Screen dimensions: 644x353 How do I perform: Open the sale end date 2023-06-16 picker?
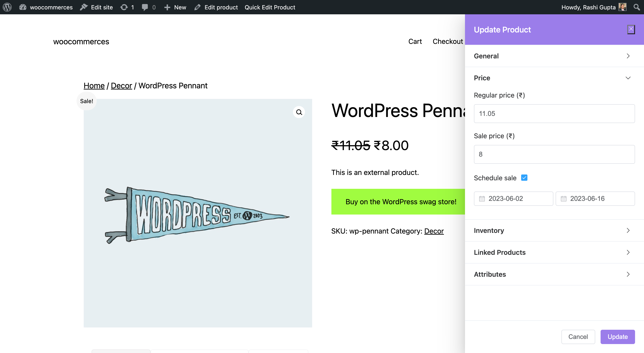coord(595,198)
